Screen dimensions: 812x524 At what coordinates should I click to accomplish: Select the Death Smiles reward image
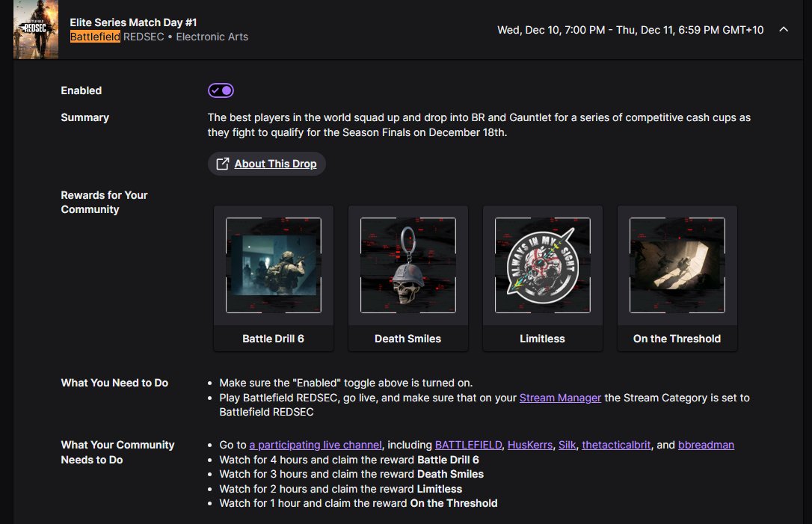pyautogui.click(x=408, y=265)
